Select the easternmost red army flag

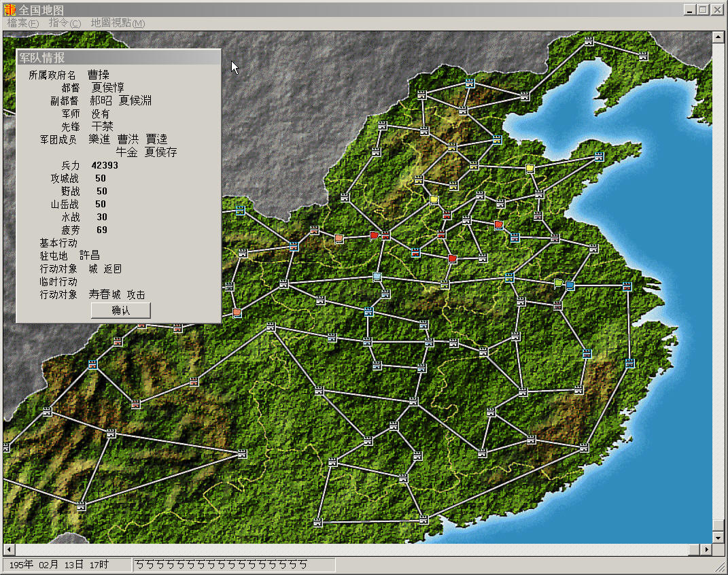click(498, 224)
